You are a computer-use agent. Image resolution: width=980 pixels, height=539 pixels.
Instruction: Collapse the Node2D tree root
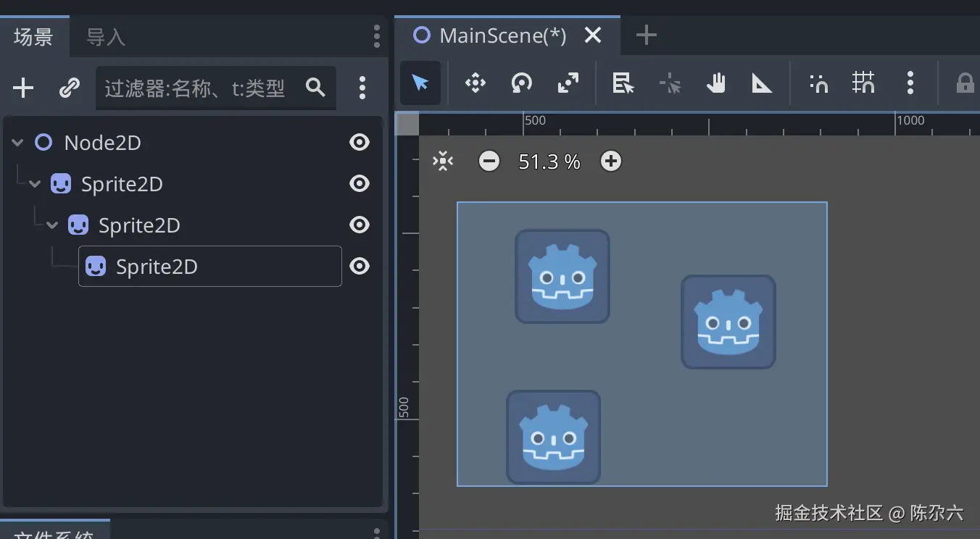coord(17,143)
